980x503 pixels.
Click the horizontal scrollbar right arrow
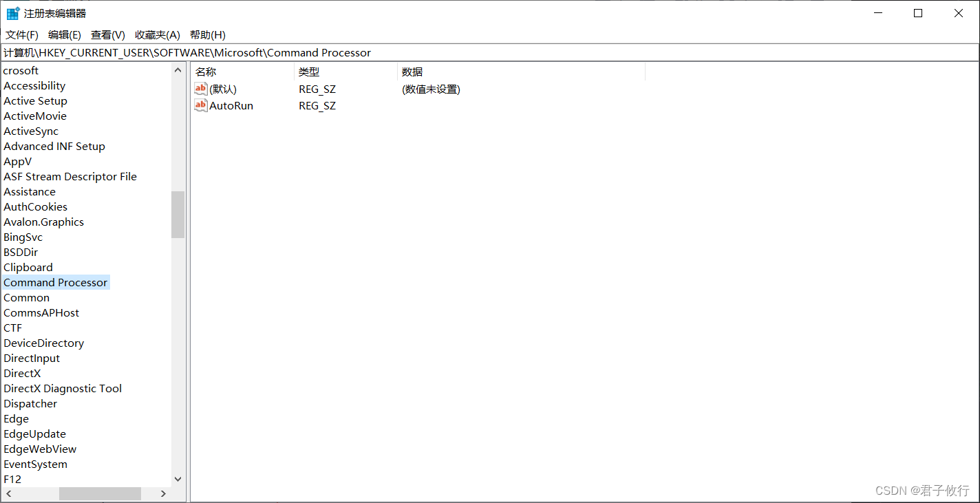click(163, 493)
